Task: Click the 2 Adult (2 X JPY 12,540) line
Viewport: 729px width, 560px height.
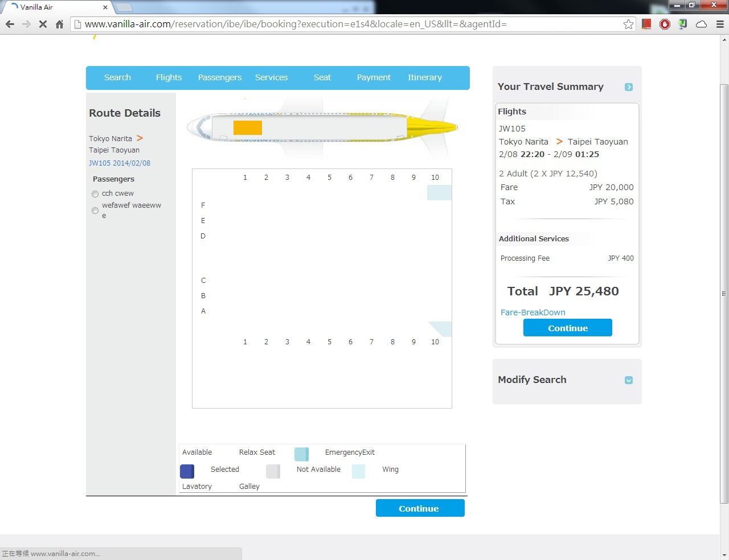Action: [548, 174]
